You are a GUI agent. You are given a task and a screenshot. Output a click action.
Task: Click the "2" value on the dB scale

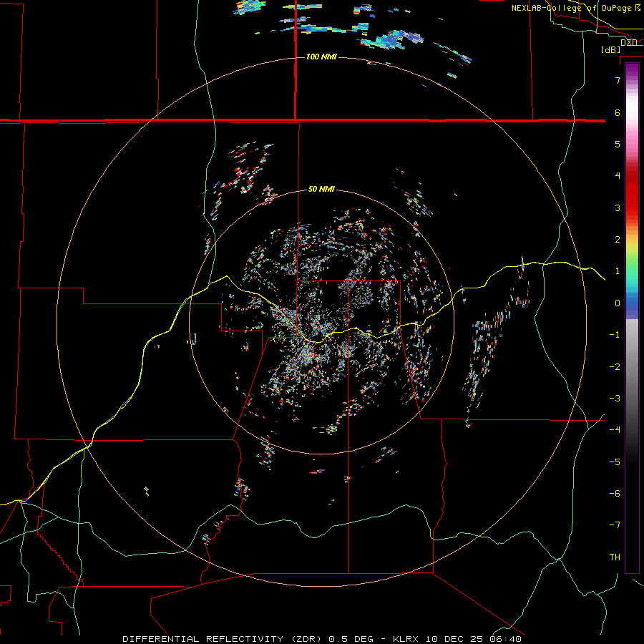click(618, 240)
